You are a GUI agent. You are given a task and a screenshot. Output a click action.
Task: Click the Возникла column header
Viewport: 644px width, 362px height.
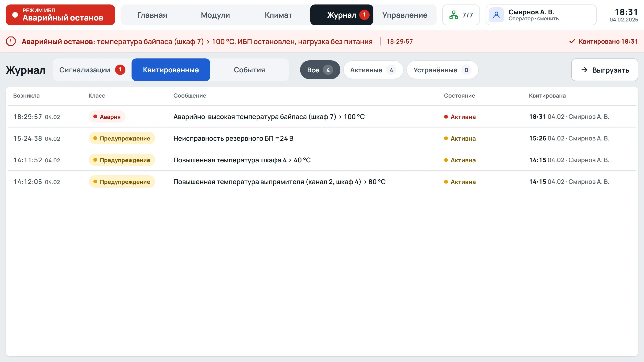(26, 95)
